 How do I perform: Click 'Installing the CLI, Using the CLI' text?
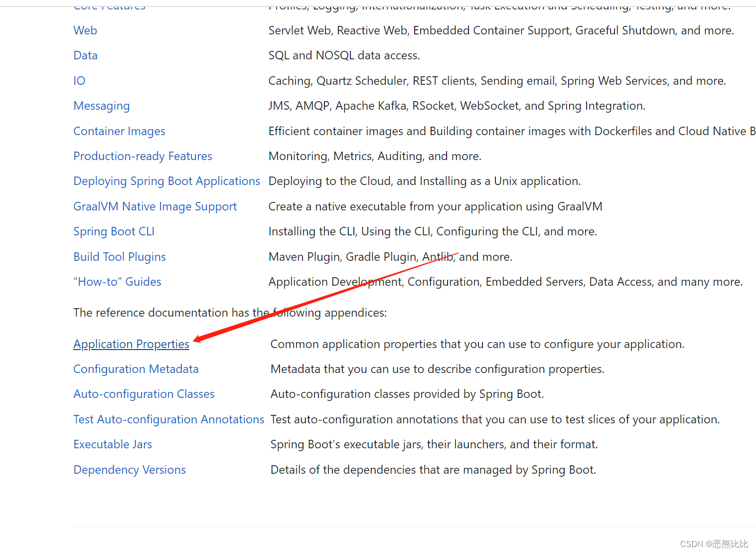coord(433,231)
